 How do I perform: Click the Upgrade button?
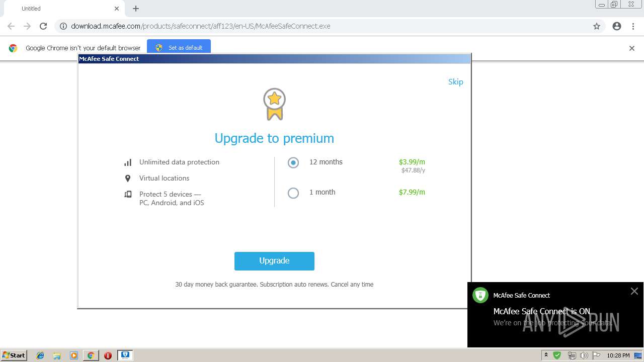(274, 261)
